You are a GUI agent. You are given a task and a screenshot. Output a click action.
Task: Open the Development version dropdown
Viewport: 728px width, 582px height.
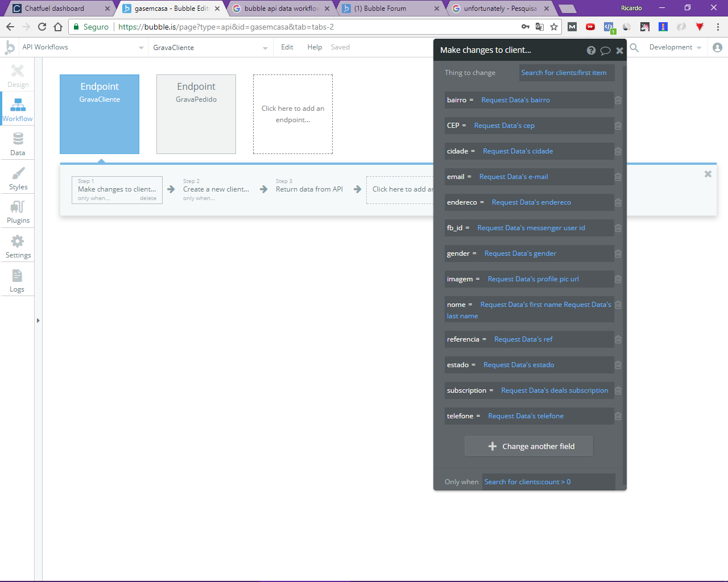676,47
